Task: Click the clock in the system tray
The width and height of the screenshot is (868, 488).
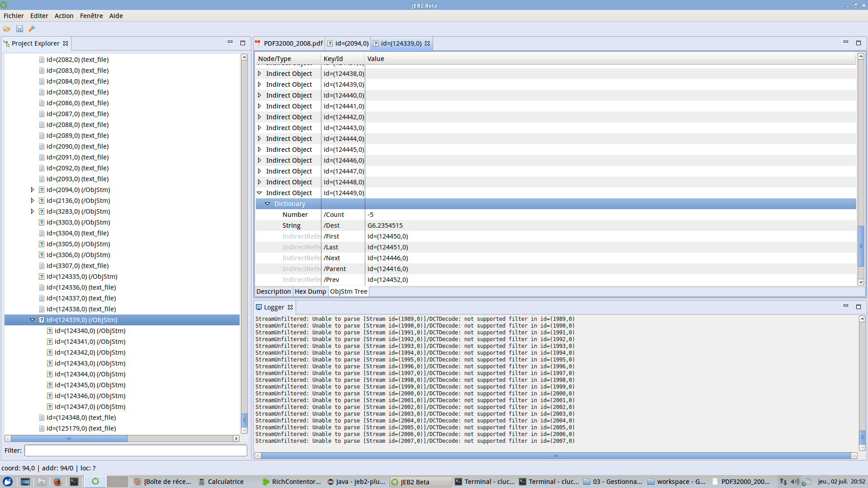Action: (841, 482)
